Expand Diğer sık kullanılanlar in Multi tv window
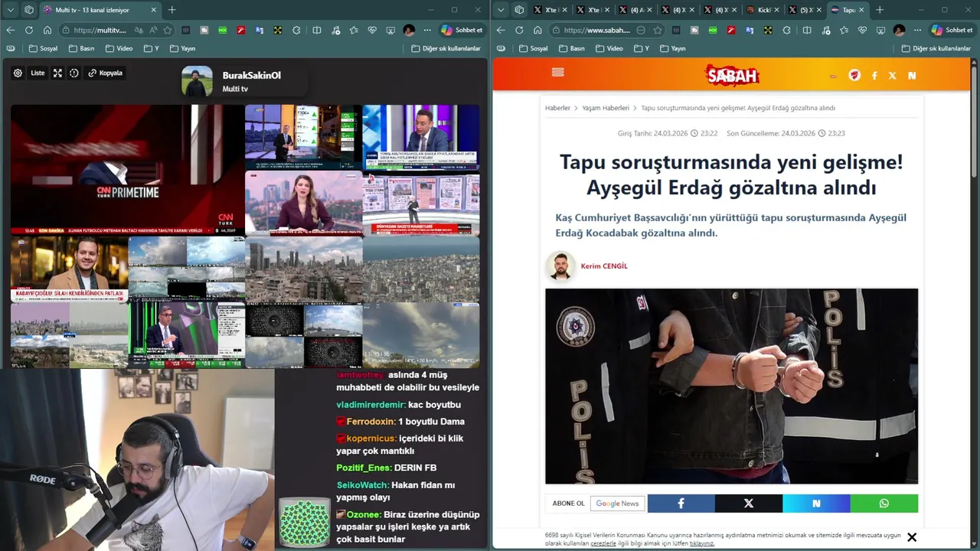 coord(446,48)
